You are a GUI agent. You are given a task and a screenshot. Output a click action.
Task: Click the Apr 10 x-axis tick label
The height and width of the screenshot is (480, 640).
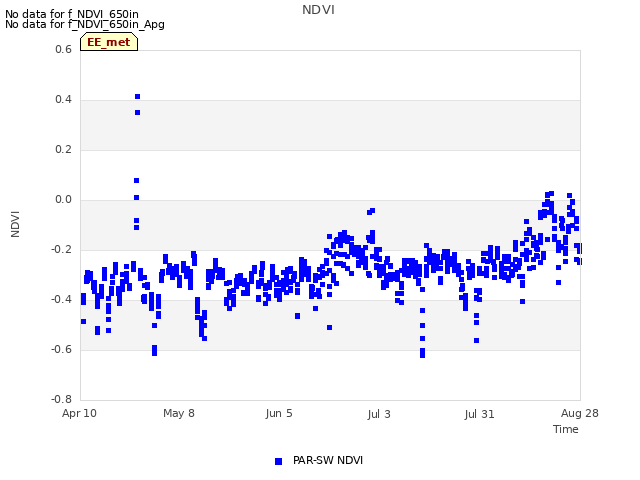click(x=79, y=413)
